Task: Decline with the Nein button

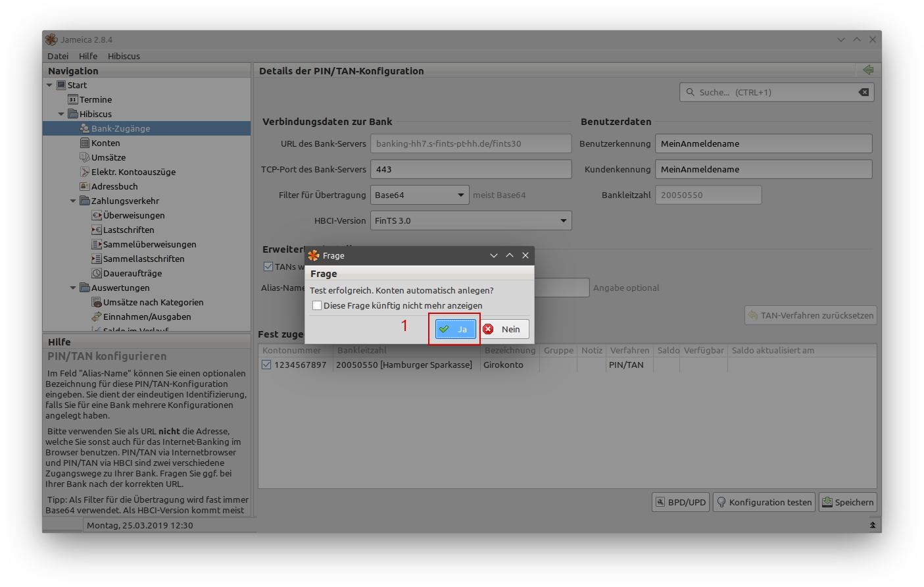Action: [x=505, y=329]
